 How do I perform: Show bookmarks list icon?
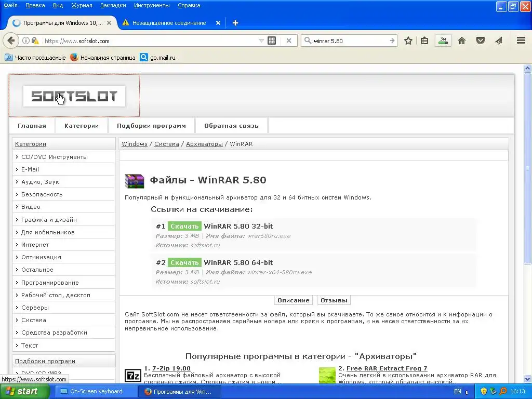click(x=424, y=41)
